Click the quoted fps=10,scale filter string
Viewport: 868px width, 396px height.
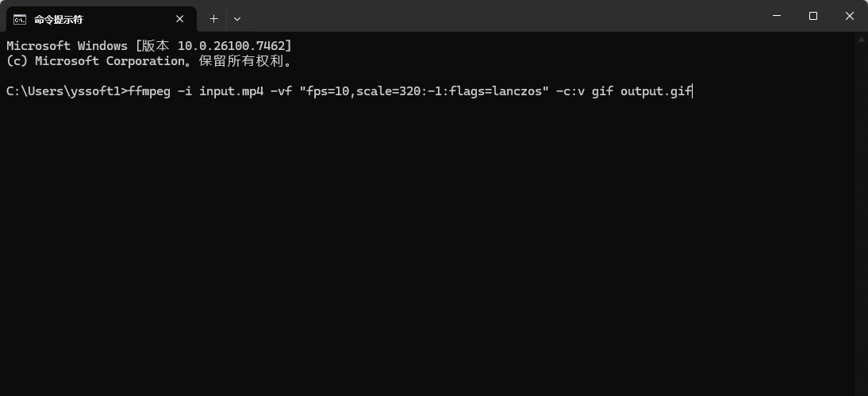coord(424,91)
